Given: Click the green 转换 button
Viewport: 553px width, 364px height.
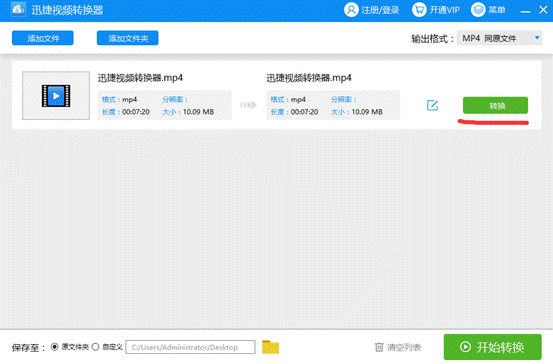Looking at the screenshot, I should click(x=495, y=105).
